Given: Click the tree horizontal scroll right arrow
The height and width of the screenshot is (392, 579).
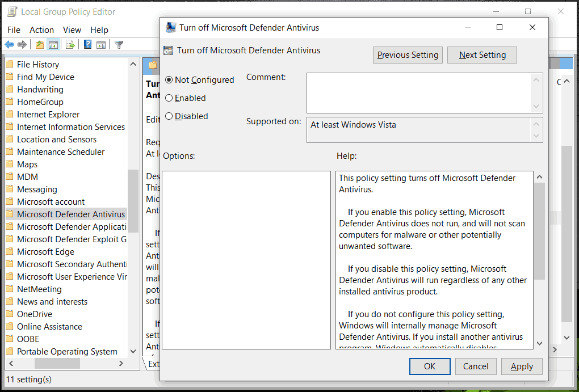Looking at the screenshot, I should pyautogui.click(x=121, y=363).
